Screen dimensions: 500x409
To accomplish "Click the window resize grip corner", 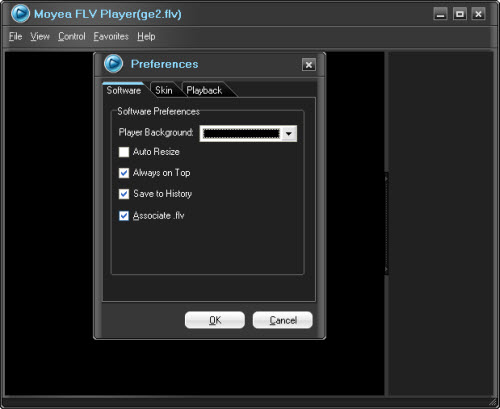I will click(493, 402).
